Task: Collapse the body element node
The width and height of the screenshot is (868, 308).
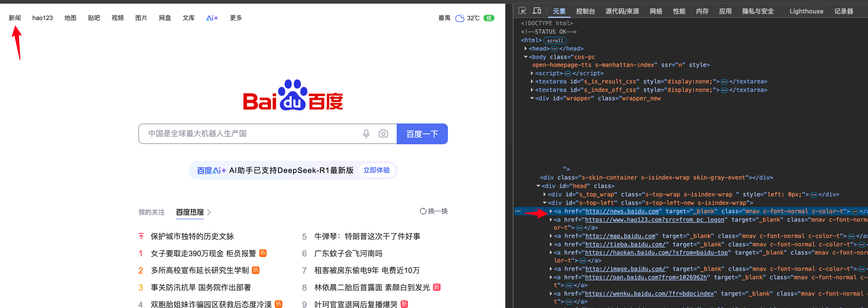Action: pos(526,57)
